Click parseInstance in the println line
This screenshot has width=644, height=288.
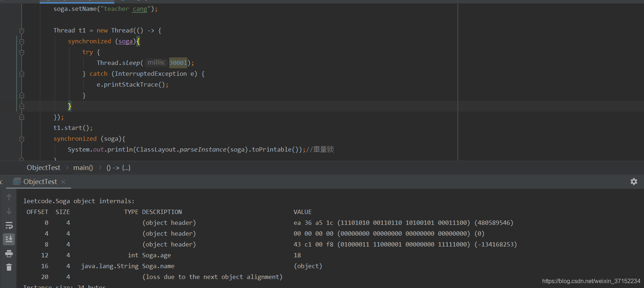point(203,149)
